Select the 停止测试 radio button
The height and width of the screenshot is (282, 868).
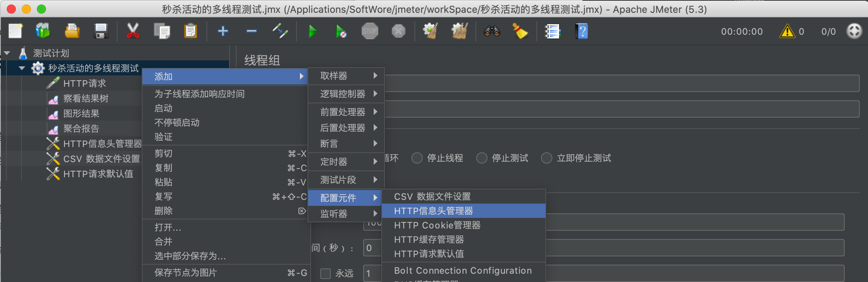(482, 158)
